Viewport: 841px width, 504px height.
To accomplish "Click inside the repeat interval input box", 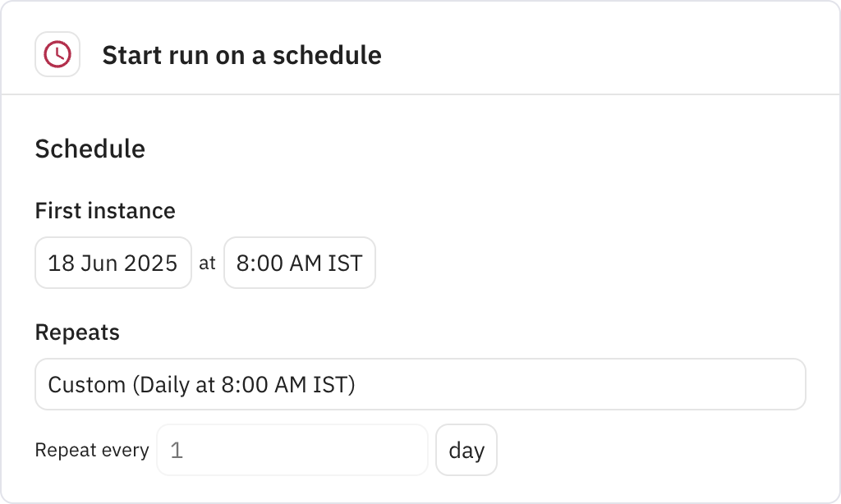I will tap(292, 450).
